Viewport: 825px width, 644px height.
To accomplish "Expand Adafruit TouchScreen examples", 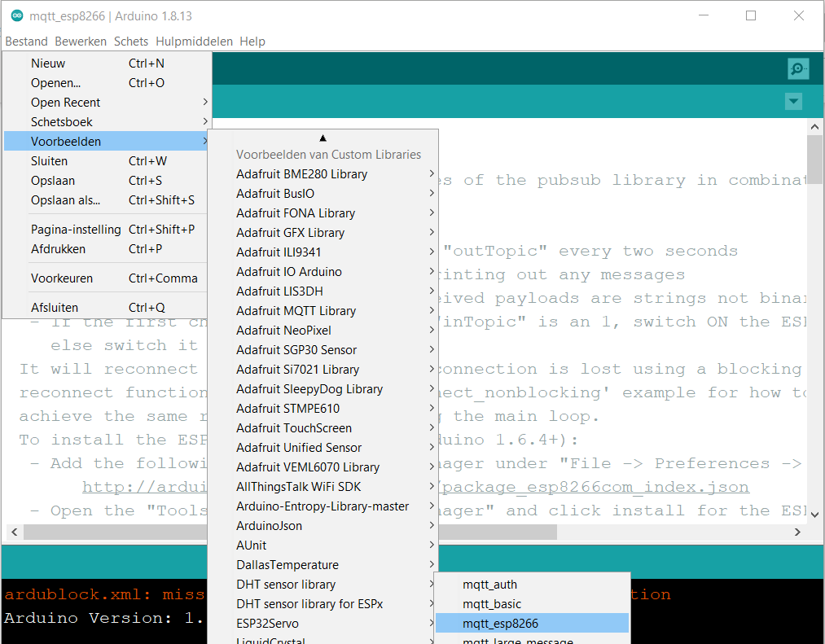I will (323, 427).
